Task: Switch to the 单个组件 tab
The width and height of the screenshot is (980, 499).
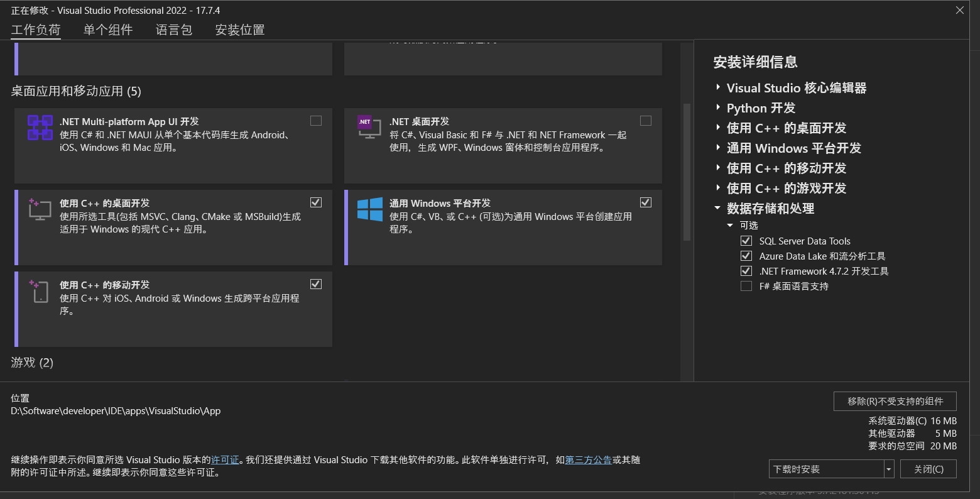Action: (107, 29)
